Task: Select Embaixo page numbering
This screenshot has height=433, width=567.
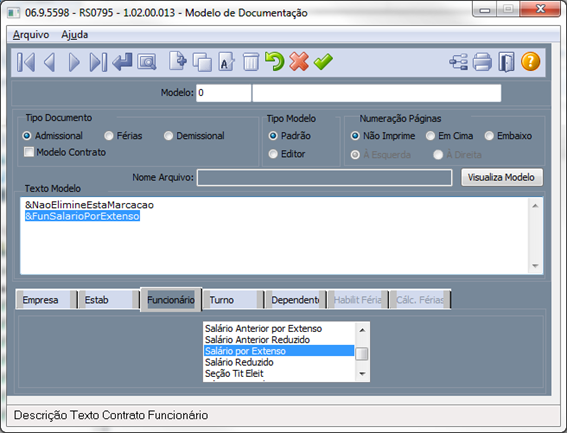Action: (x=508, y=136)
